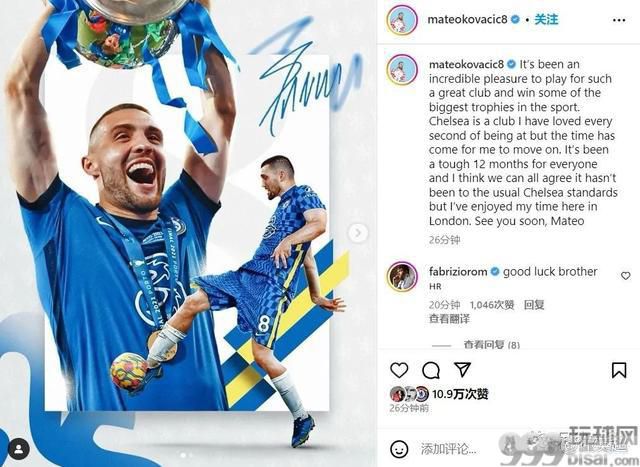Viewport: 640px width, 467px height.
Task: Open mateokovacic8 header profile picture
Action: click(402, 20)
